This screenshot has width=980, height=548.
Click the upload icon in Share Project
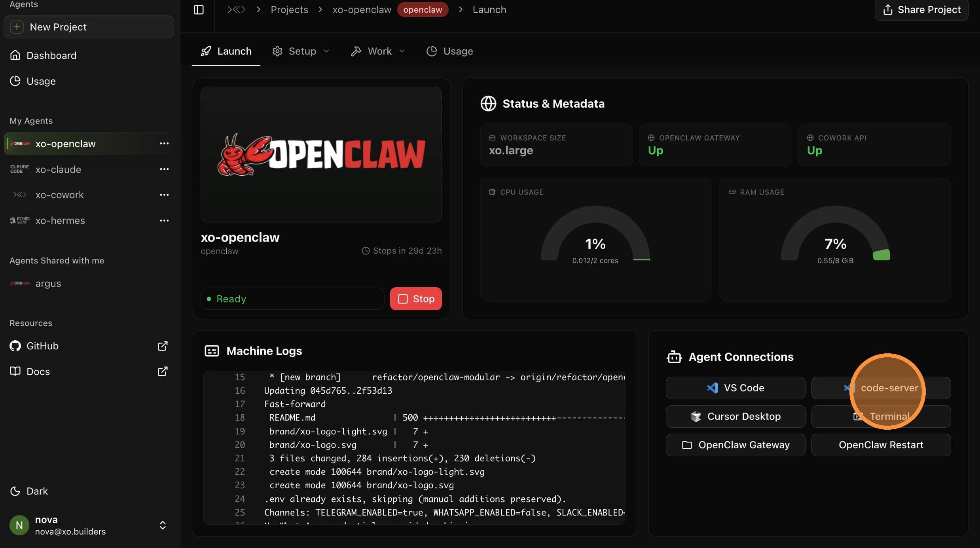coord(887,9)
